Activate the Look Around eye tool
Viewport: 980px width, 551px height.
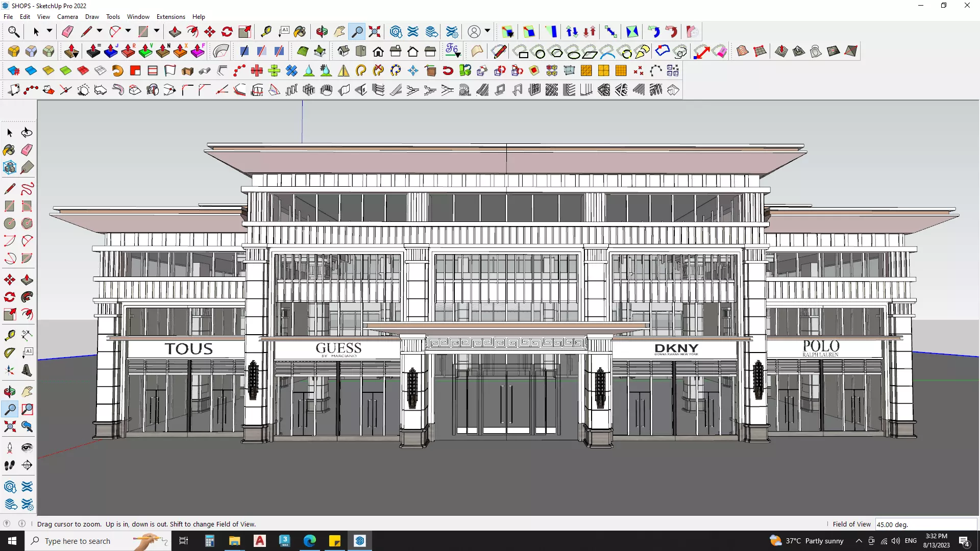pyautogui.click(x=27, y=448)
